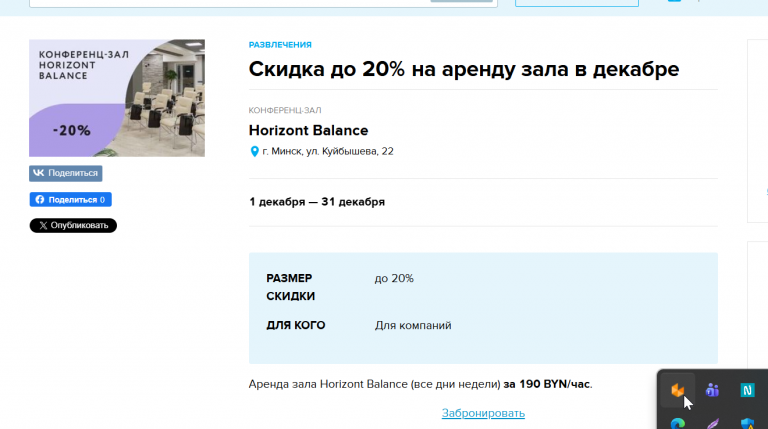The image size is (768, 429).
Task: Click the discount value до 20%
Action: (x=394, y=278)
